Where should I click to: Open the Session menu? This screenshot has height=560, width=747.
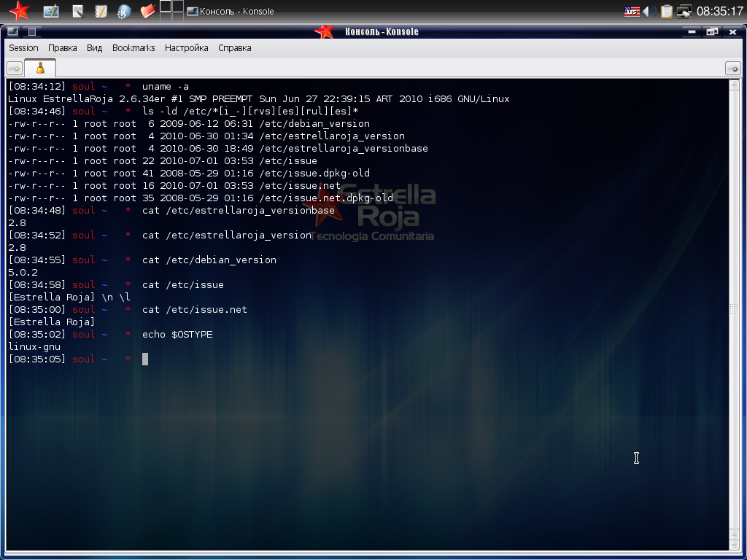point(23,47)
